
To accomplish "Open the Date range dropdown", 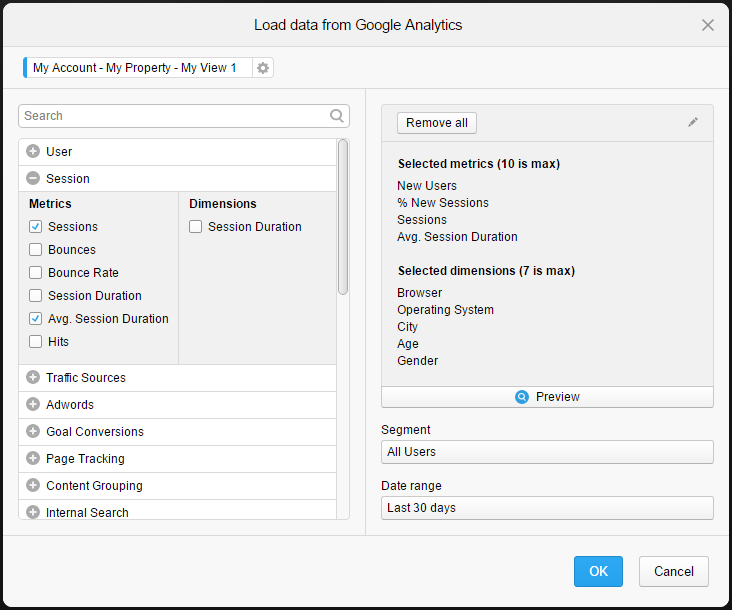I will (x=547, y=508).
